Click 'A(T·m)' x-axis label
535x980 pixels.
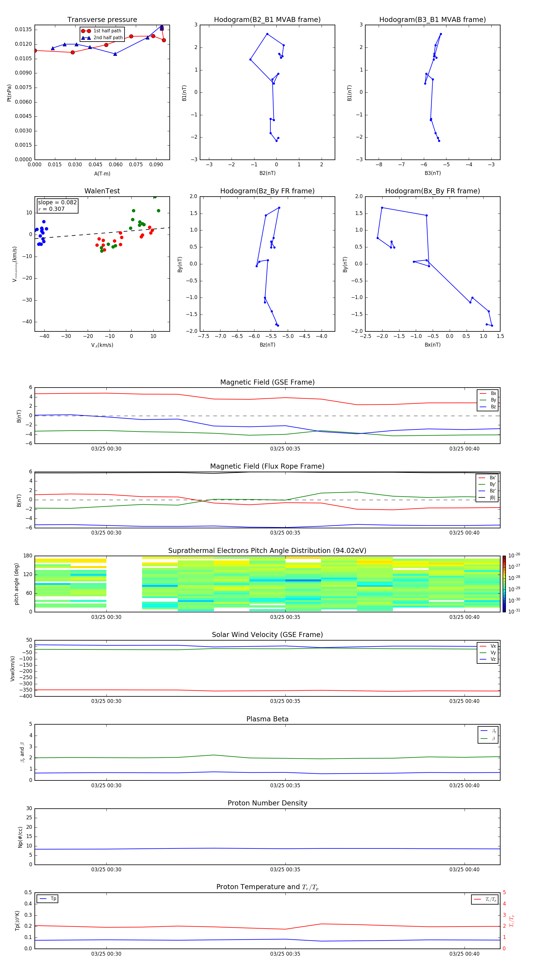(x=102, y=173)
